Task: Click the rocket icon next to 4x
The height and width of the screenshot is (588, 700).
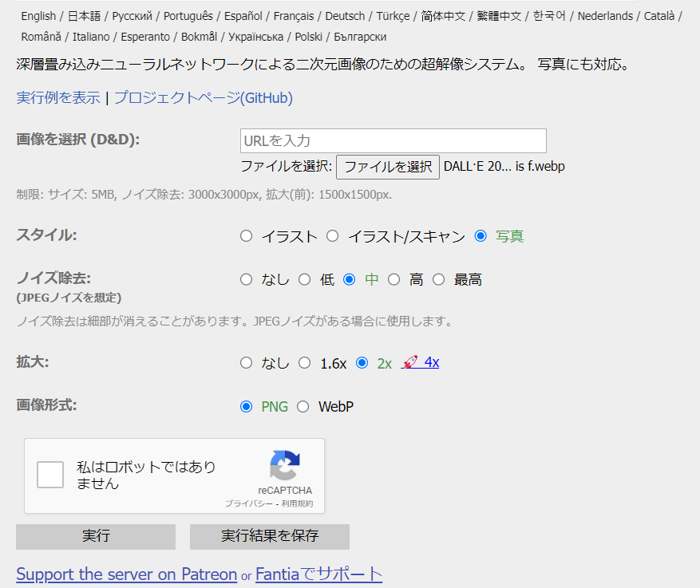Action: click(x=411, y=362)
